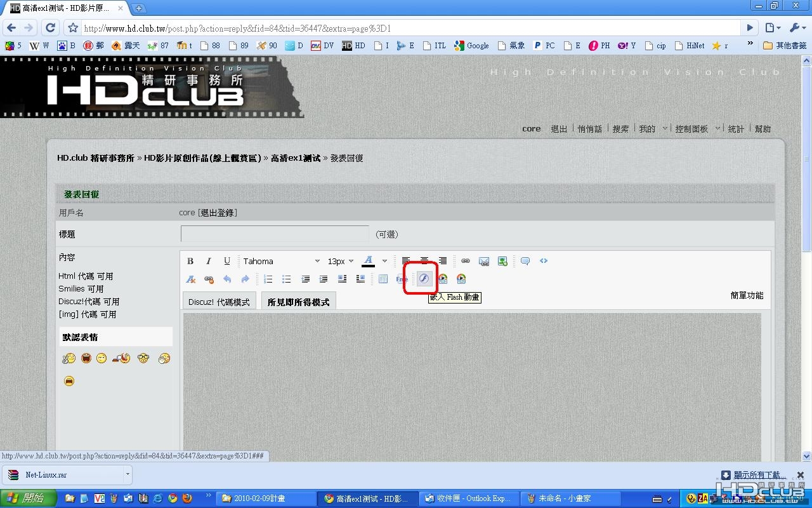Viewport: 812px width, 508px height.
Task: Click the 退出登錄 link
Action: (218, 213)
